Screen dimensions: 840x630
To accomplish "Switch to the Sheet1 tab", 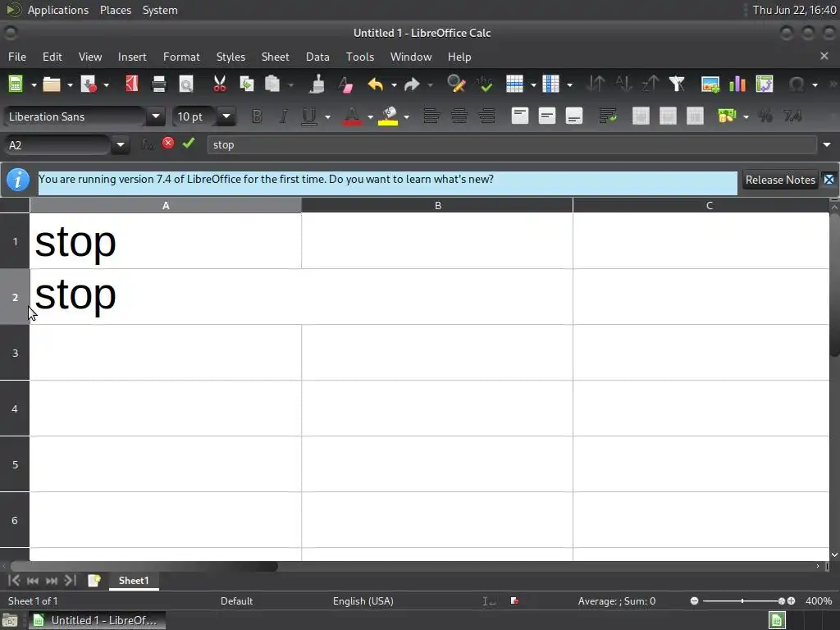I will (x=134, y=581).
